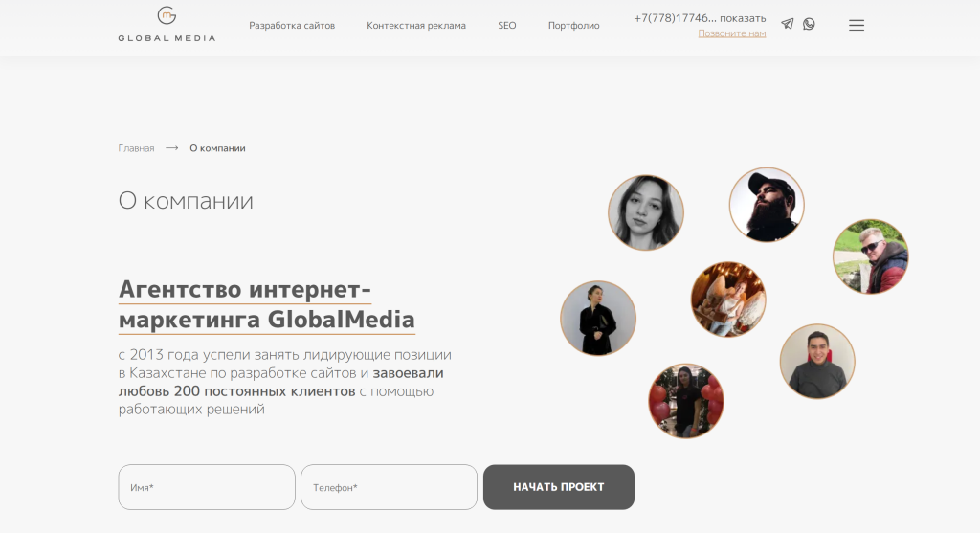Screen dimensions: 980x533
Task: Open the Telegram icon link
Action: click(x=788, y=24)
